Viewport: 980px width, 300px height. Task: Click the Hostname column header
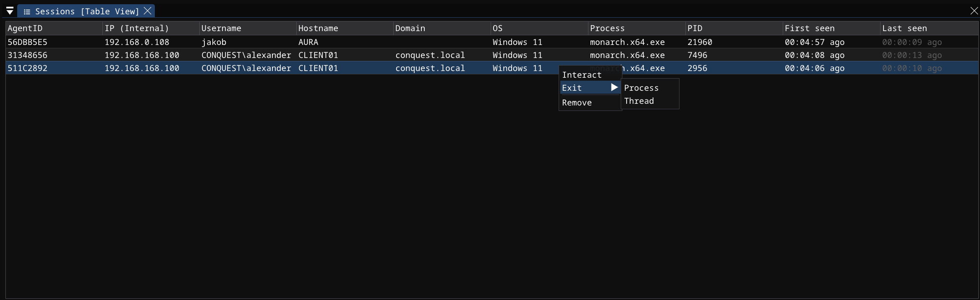[318, 28]
